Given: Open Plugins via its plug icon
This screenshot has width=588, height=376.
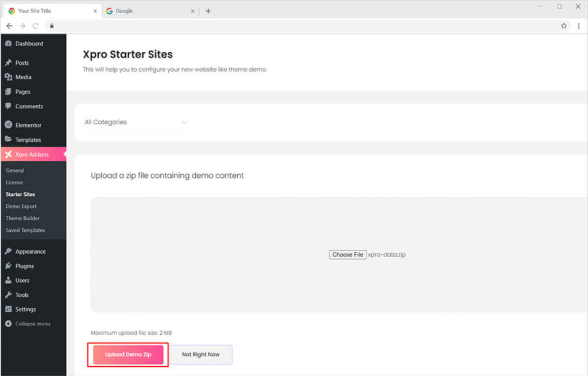Looking at the screenshot, I should (x=8, y=266).
